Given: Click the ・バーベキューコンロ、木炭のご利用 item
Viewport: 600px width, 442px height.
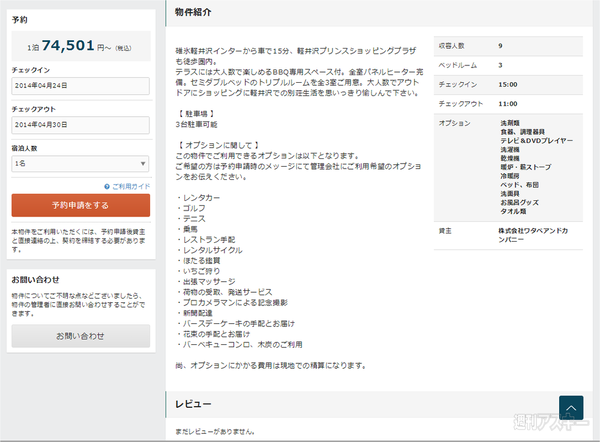Looking at the screenshot, I should click(x=239, y=344).
